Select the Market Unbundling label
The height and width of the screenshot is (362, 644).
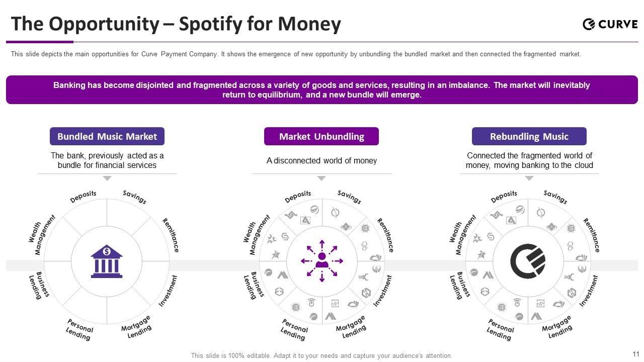(x=321, y=136)
